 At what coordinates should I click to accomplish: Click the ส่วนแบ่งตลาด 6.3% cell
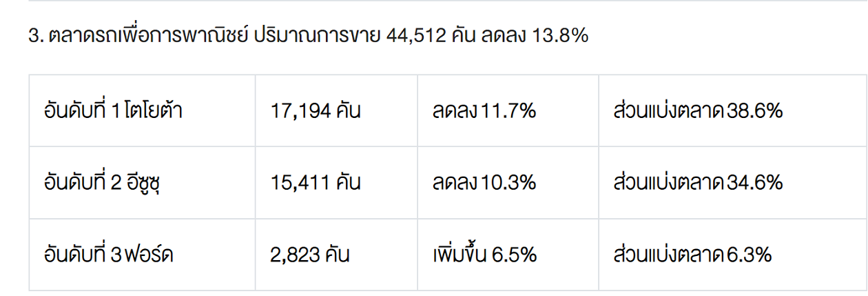tap(692, 255)
